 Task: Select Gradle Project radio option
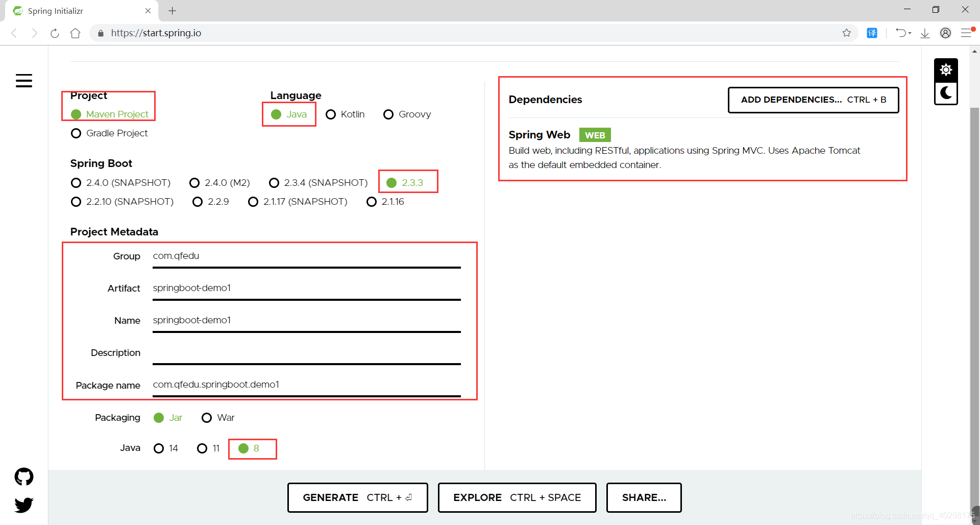point(109,133)
